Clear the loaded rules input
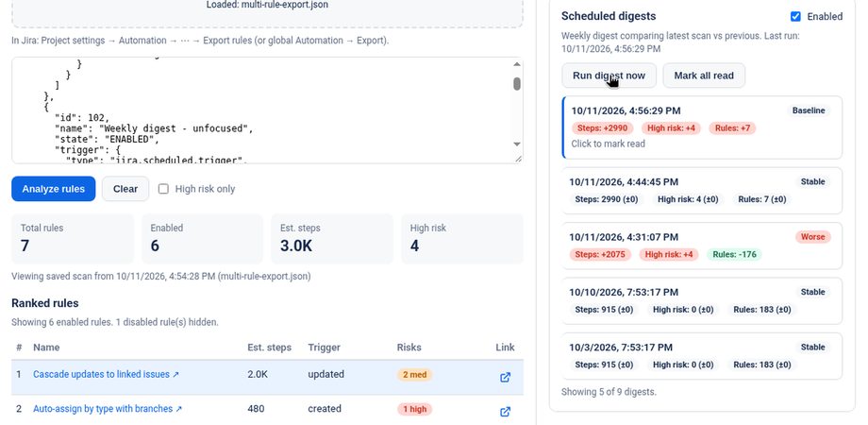868x425 pixels. pyautogui.click(x=125, y=189)
